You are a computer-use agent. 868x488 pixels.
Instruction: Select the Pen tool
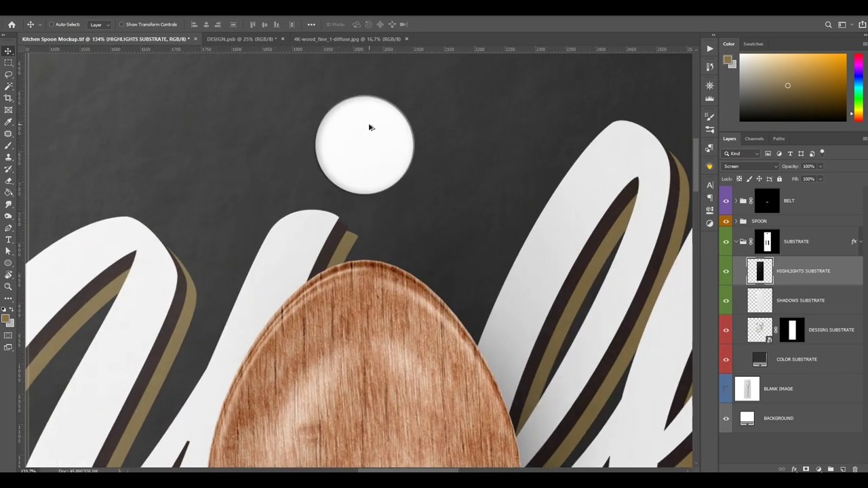8,228
